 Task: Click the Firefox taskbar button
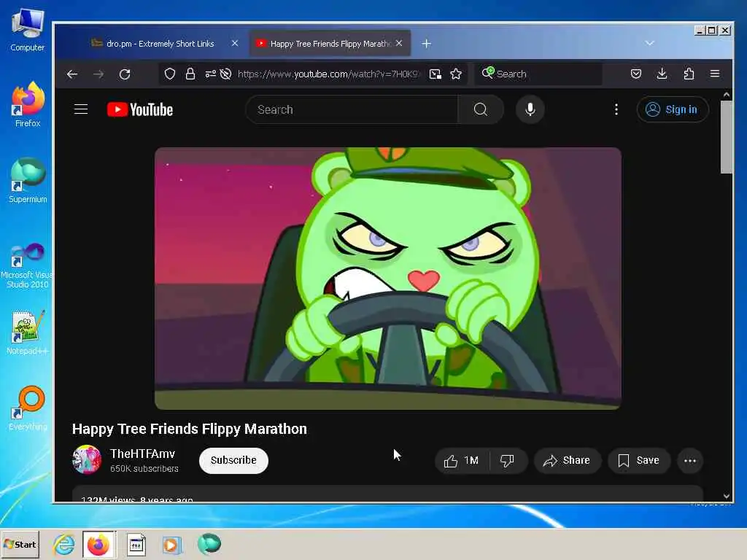point(98,544)
